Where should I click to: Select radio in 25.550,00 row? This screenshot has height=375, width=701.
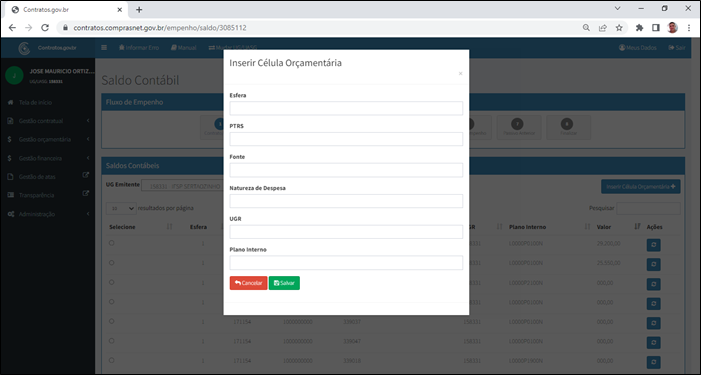(111, 263)
